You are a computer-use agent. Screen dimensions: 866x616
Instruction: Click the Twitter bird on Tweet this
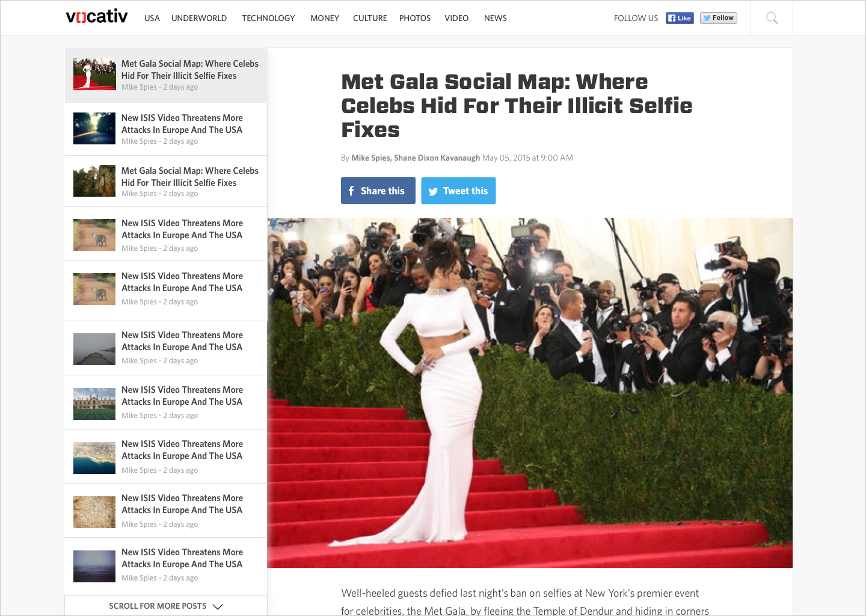433,191
